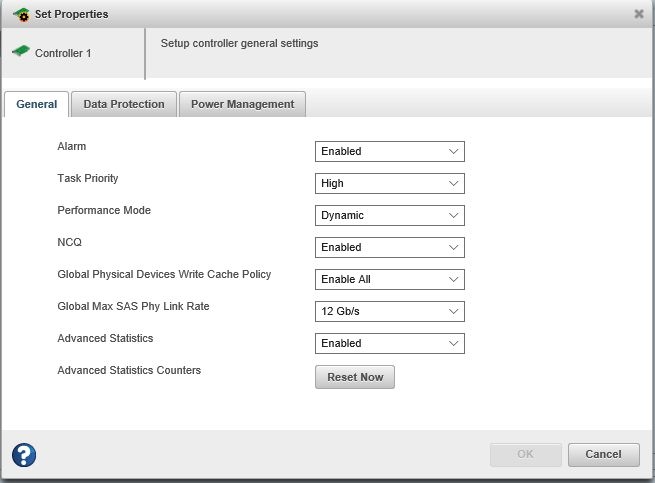Image resolution: width=655 pixels, height=483 pixels.
Task: Click the Cancel button
Action: 603,454
